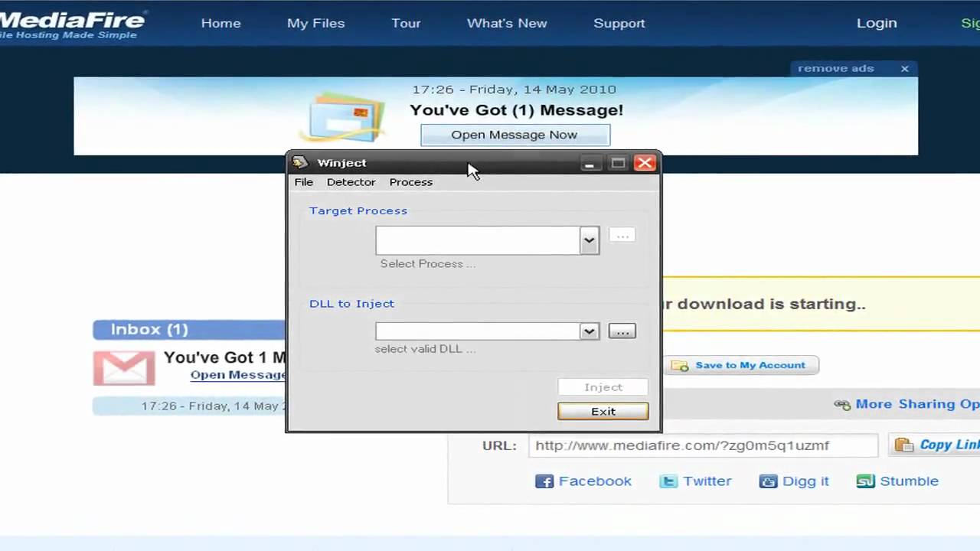Share on Facebook
Screen dimensions: 980x551
click(583, 481)
